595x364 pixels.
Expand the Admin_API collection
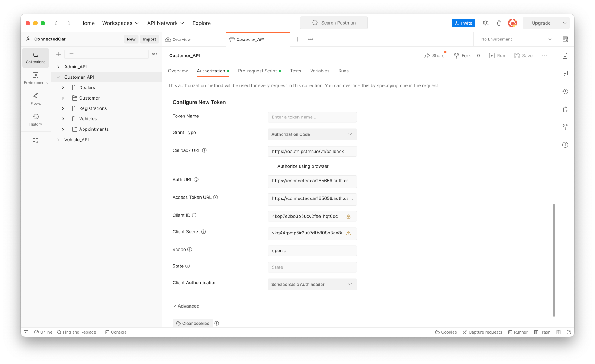58,67
